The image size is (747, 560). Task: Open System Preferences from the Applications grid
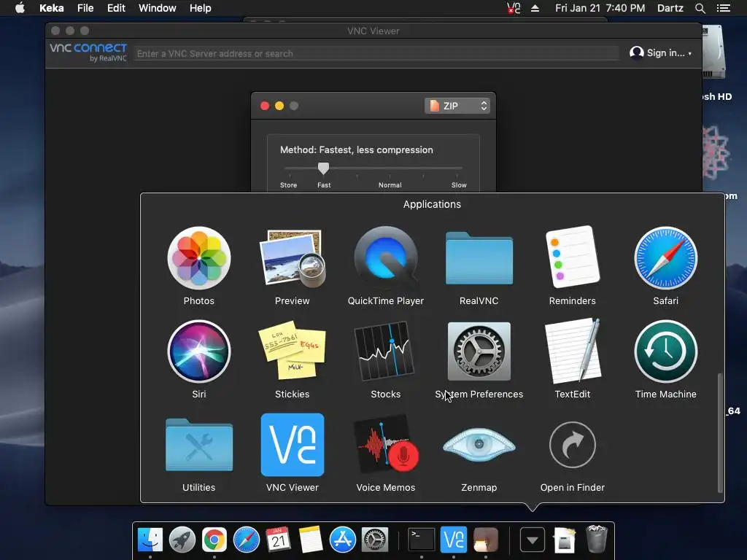click(479, 351)
